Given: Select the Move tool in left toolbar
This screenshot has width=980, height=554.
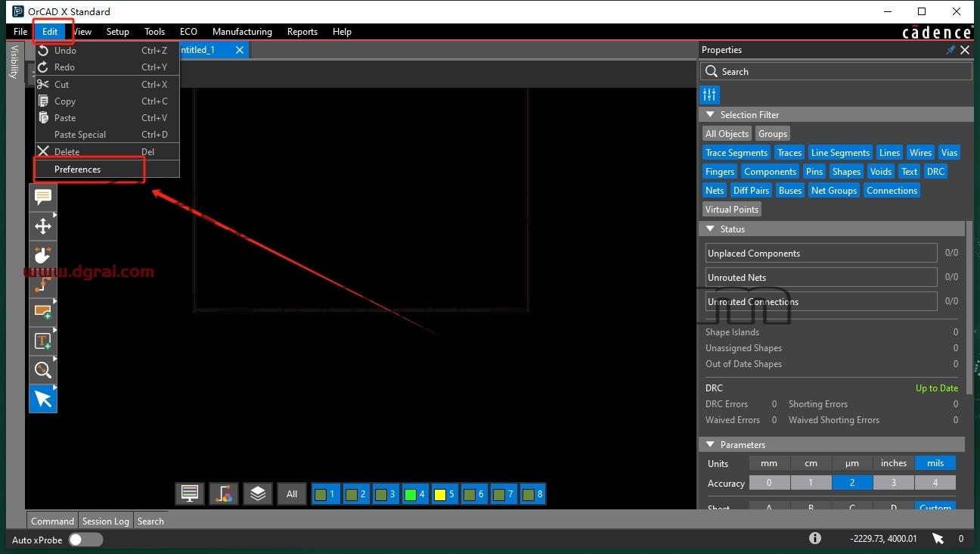Looking at the screenshot, I should click(43, 226).
